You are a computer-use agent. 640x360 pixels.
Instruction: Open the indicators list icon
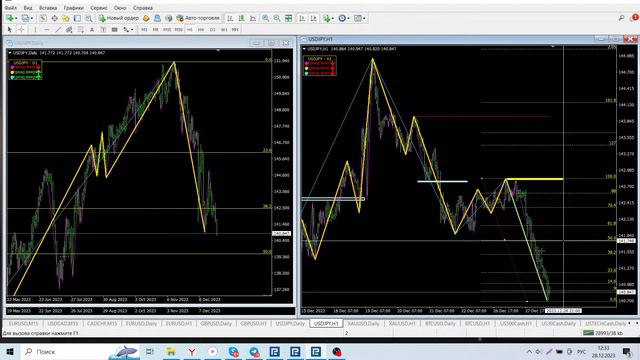[x=327, y=18]
